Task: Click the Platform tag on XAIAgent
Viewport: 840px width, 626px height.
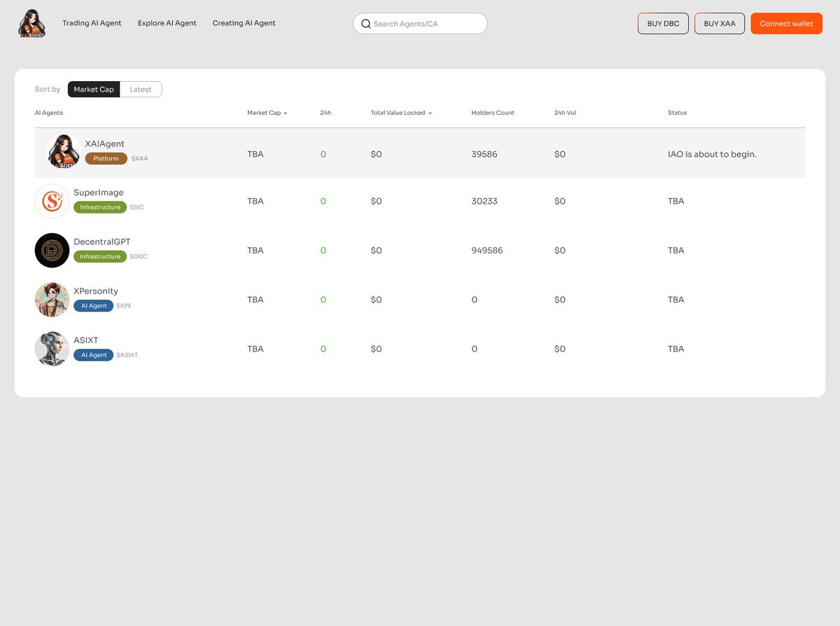Action: (106, 158)
